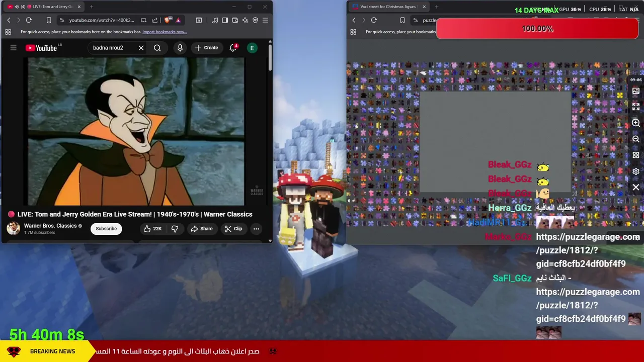Open Brave Shields lion icon
This screenshot has width=644, height=362.
pos(168,20)
